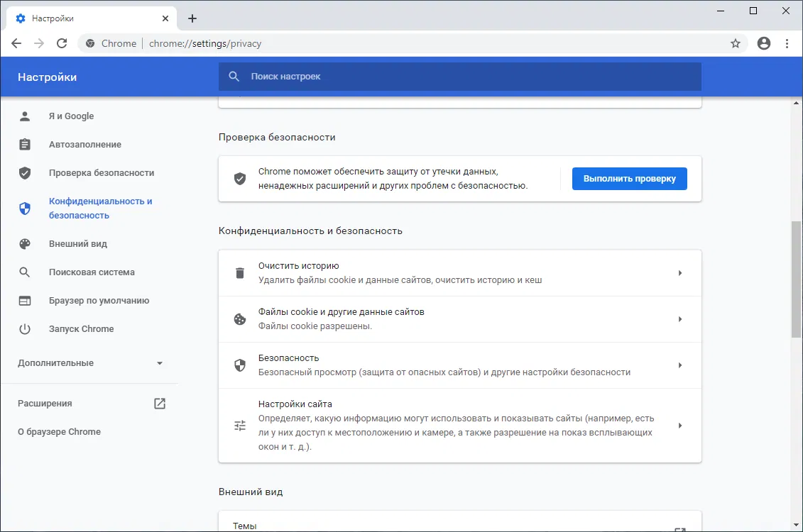This screenshot has height=532, width=803.
Task: Bookmark this page with the star icon
Action: (x=736, y=43)
